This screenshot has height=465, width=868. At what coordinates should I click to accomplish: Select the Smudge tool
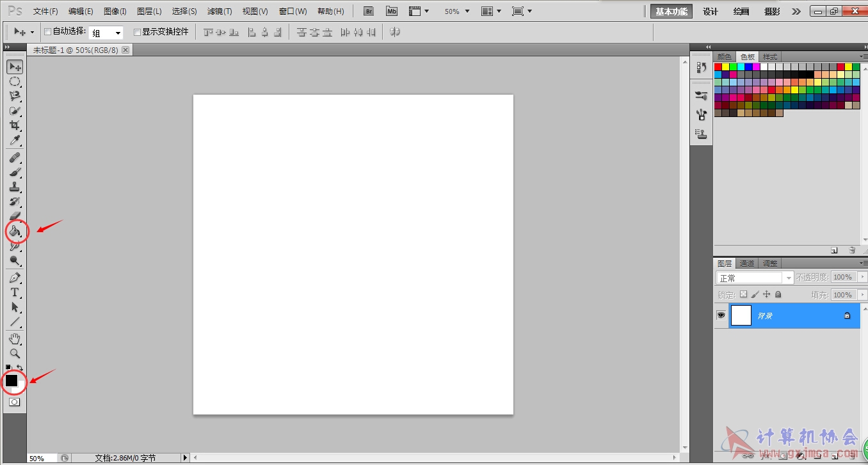click(x=15, y=246)
